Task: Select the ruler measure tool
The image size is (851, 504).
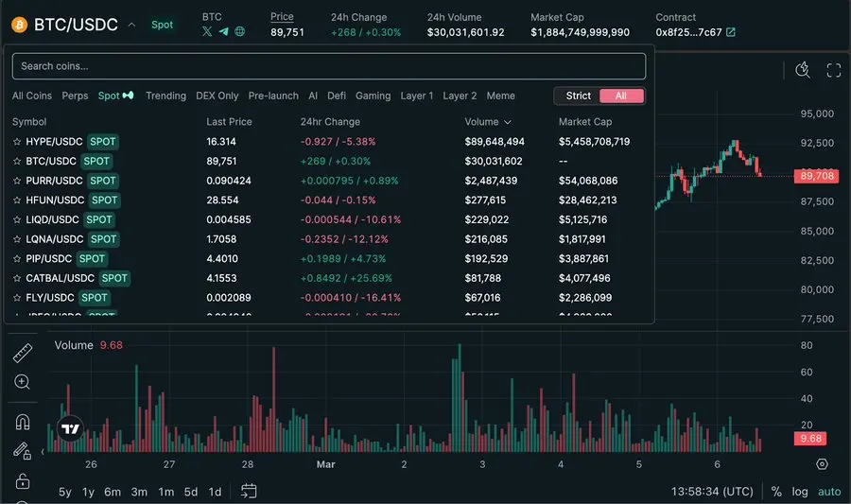Action: tap(23, 354)
